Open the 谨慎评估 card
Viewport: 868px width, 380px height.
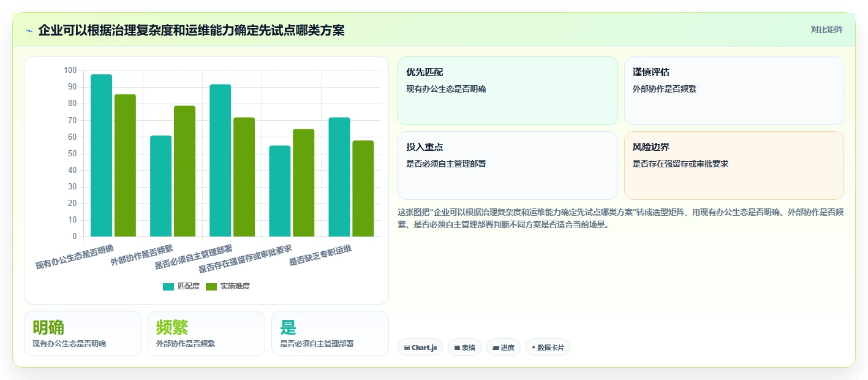[x=734, y=91]
